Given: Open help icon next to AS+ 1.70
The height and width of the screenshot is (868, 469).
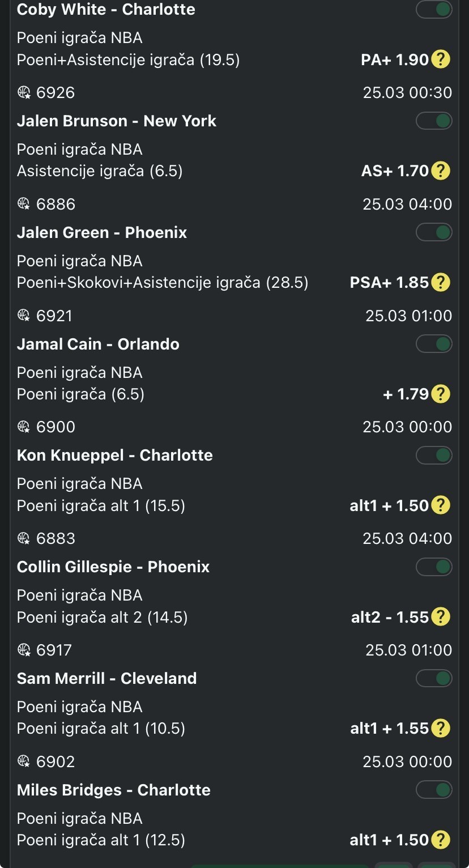Looking at the screenshot, I should pos(441,171).
